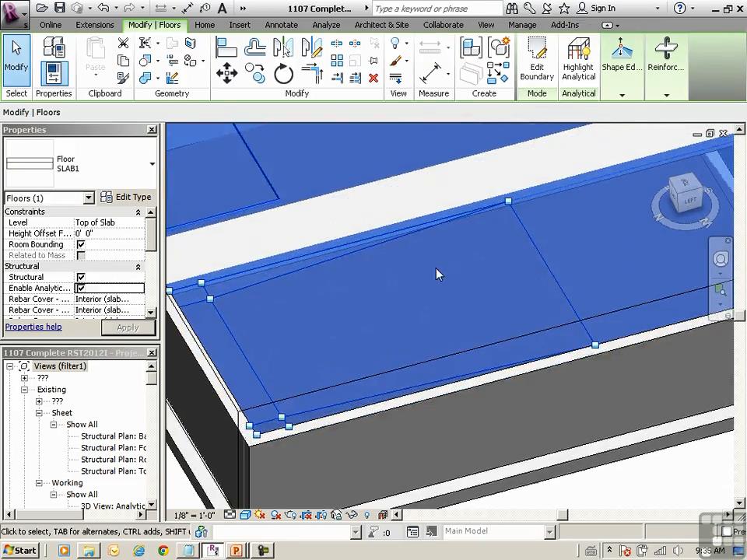747x560 pixels.
Task: Click the Edit Type button
Action: click(x=126, y=198)
